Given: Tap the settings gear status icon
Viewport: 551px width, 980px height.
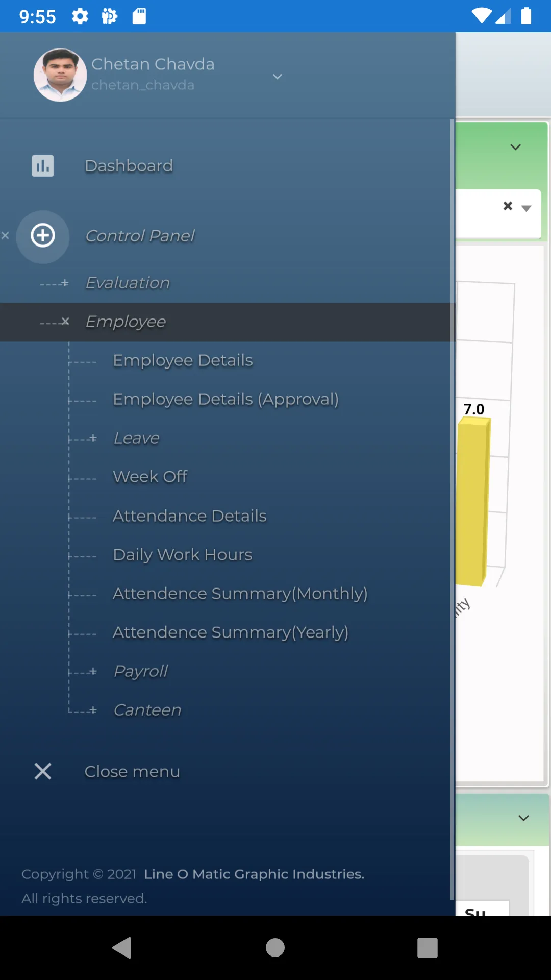Looking at the screenshot, I should [80, 16].
